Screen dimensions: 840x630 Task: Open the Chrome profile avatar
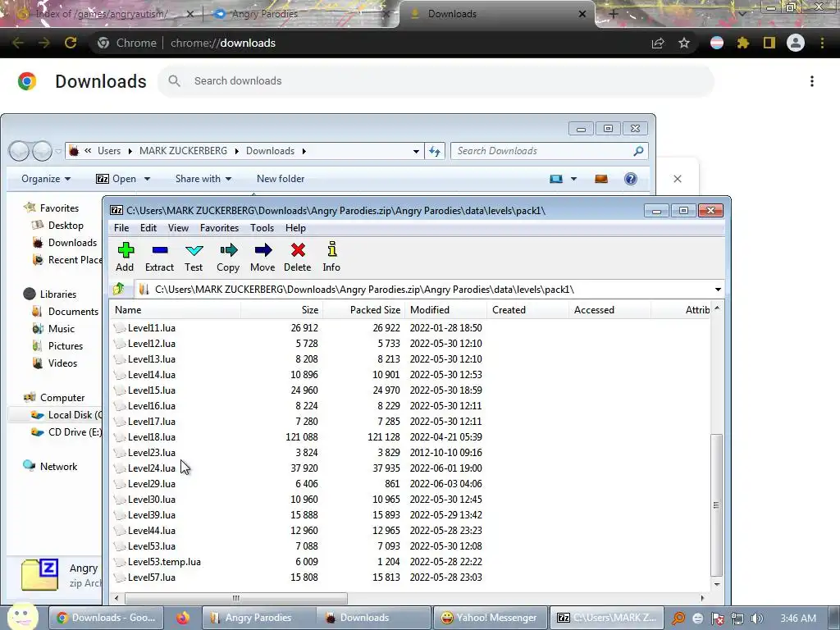796,43
